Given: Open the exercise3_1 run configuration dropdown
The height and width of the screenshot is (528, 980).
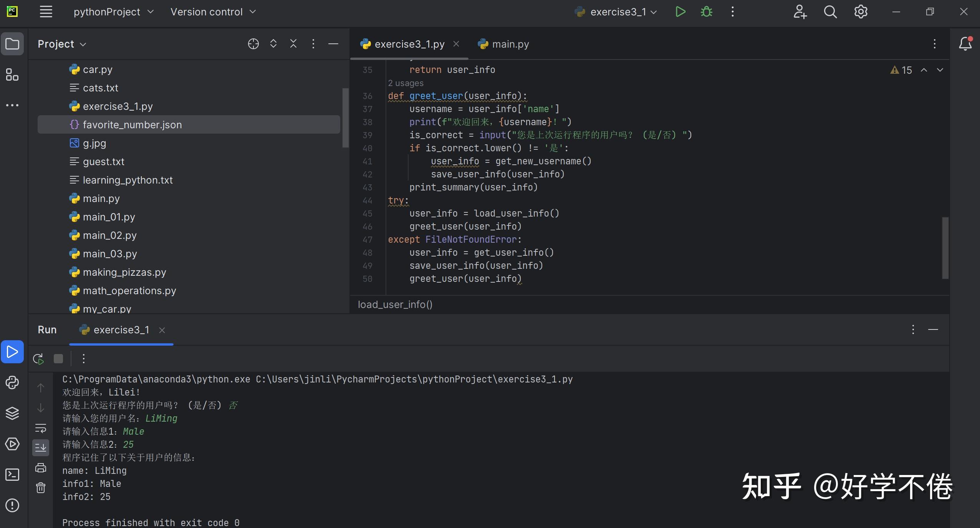Looking at the screenshot, I should [615, 12].
